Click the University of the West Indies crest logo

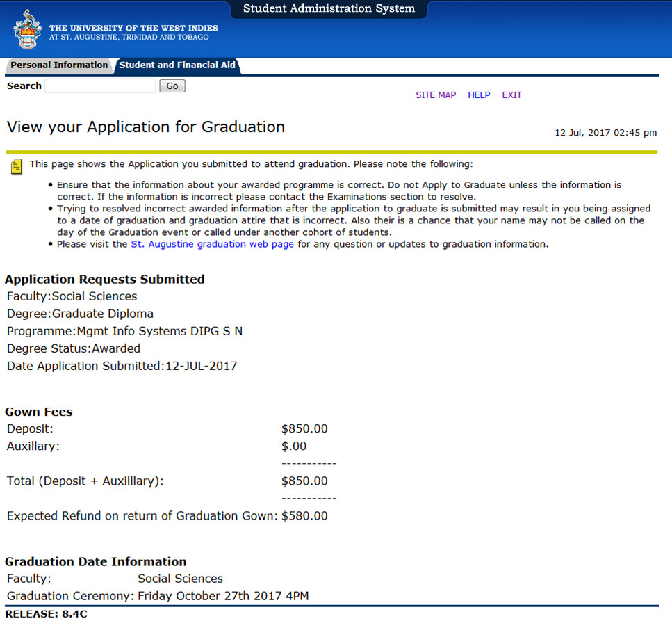tap(28, 29)
